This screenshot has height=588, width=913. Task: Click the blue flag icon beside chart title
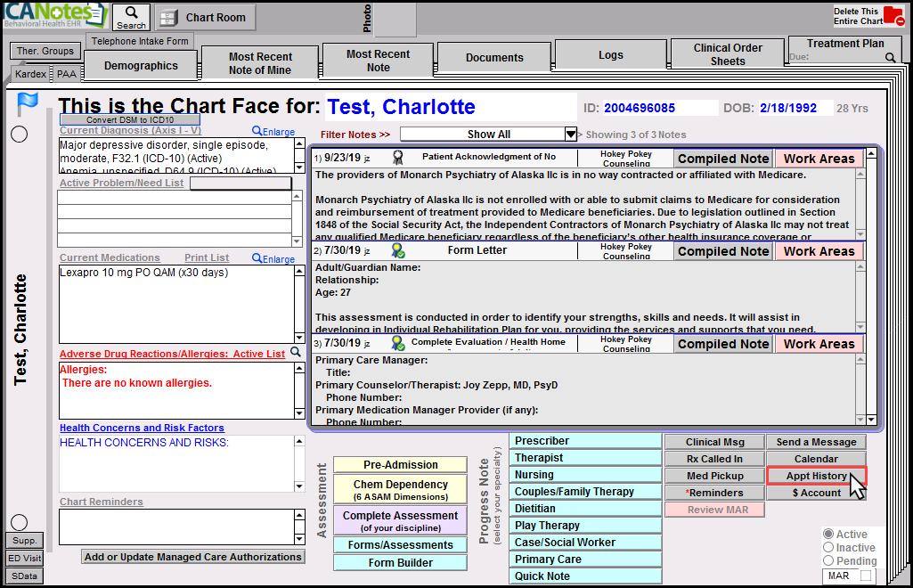pos(28,104)
